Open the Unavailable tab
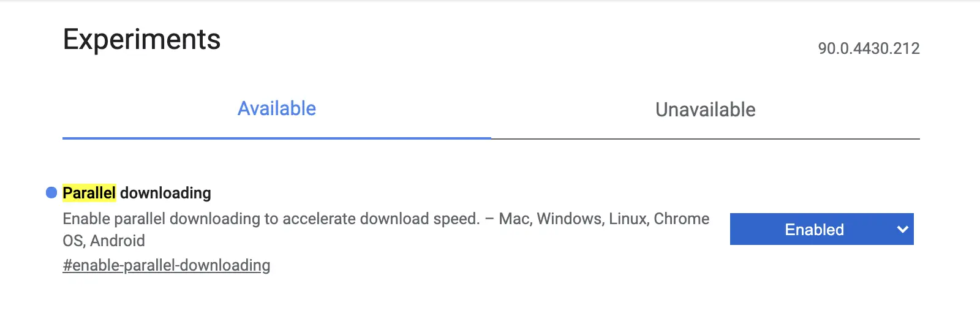 tap(705, 110)
